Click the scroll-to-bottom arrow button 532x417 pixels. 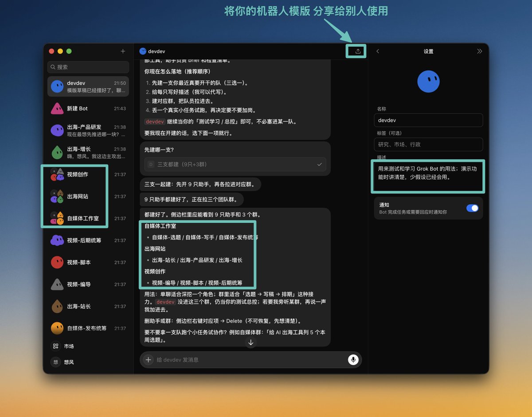[x=251, y=342]
